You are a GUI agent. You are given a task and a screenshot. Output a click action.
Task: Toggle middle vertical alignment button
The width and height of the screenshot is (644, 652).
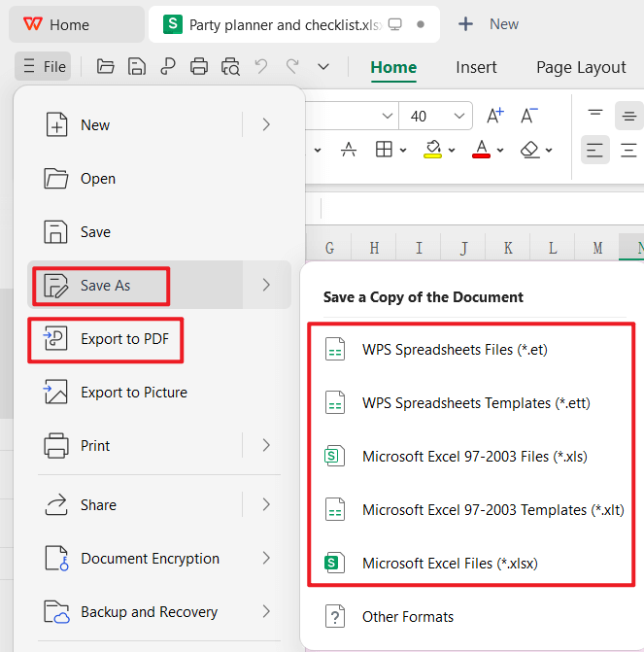pos(628,116)
